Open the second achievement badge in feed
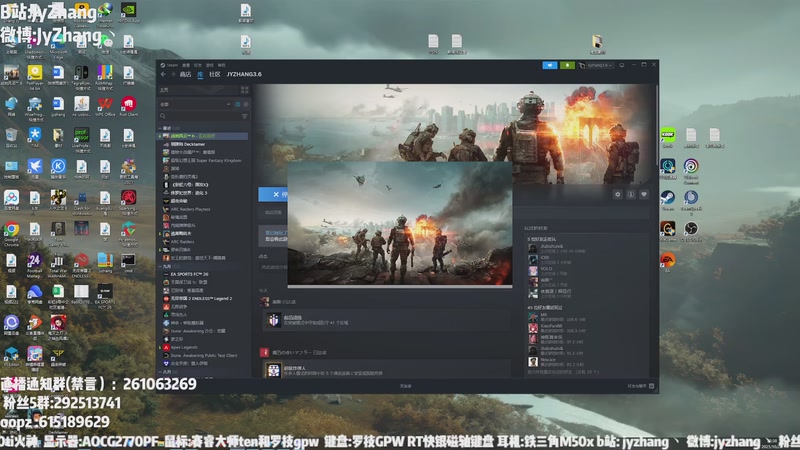Screen dimensions: 800x450 pos(274,370)
